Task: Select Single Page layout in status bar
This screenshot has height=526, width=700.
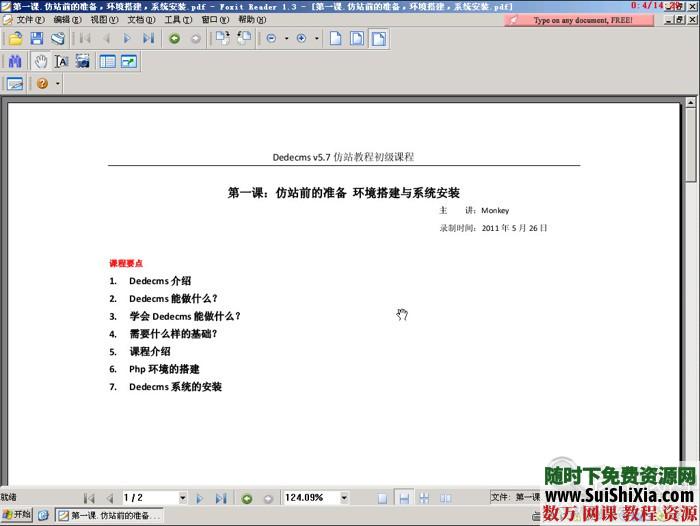Action: coord(383,498)
